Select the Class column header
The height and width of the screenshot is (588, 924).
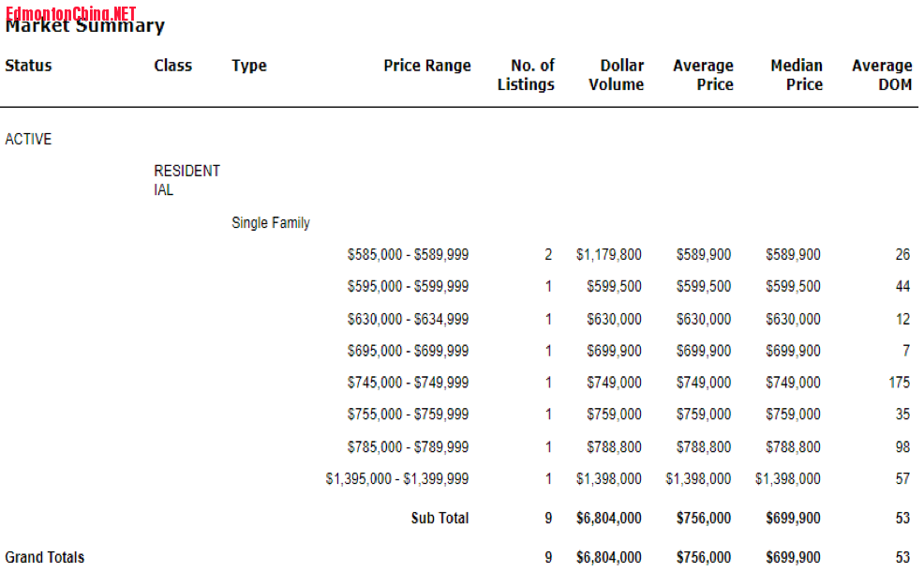[x=172, y=66]
